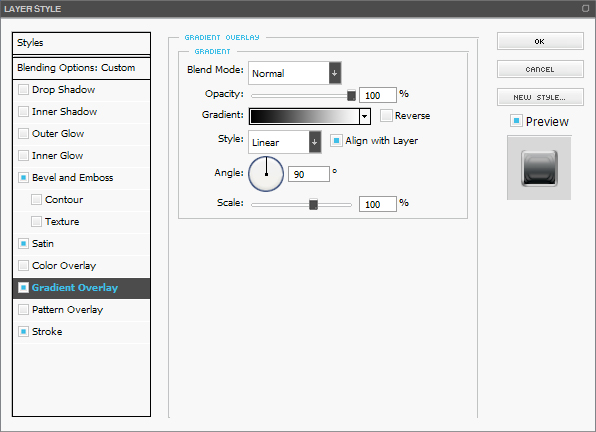
Task: Click the angle dial control
Action: click(x=266, y=174)
